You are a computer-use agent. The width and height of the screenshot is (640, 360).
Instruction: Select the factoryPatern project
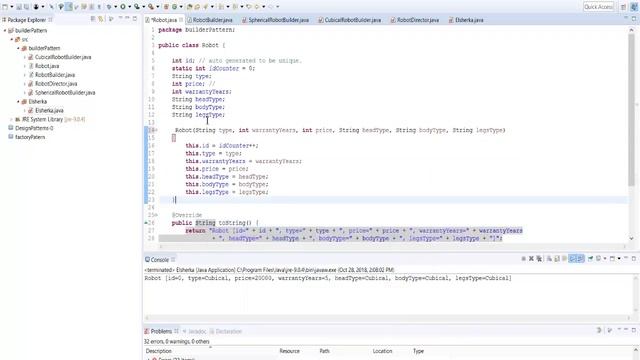tap(30, 137)
